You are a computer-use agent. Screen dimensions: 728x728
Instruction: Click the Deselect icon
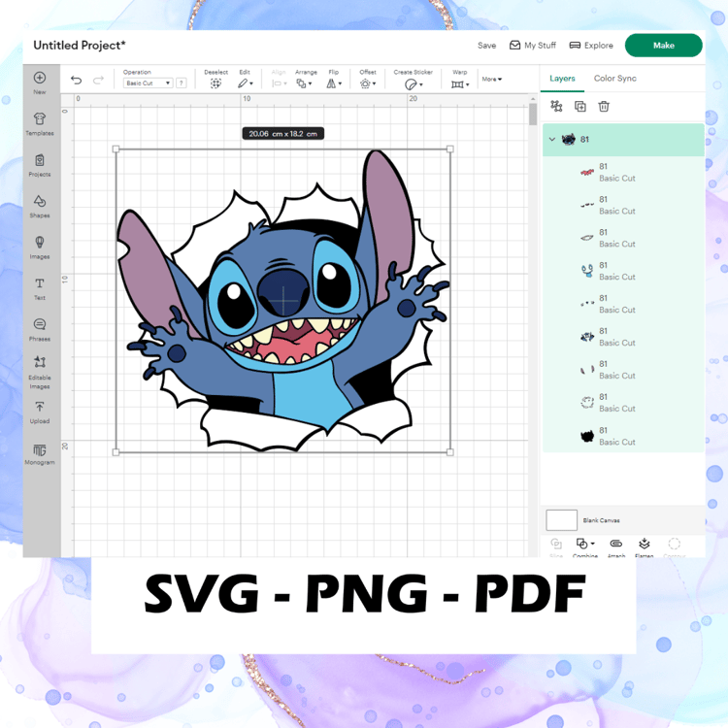click(x=215, y=83)
